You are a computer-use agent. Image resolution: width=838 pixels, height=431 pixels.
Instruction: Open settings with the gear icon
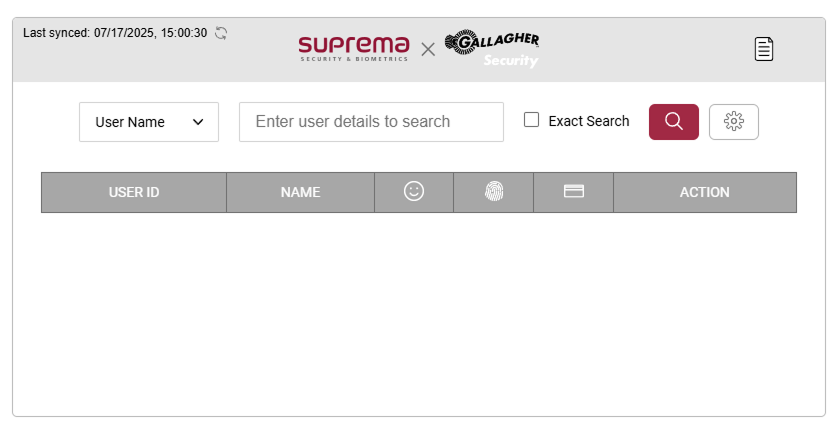click(734, 122)
